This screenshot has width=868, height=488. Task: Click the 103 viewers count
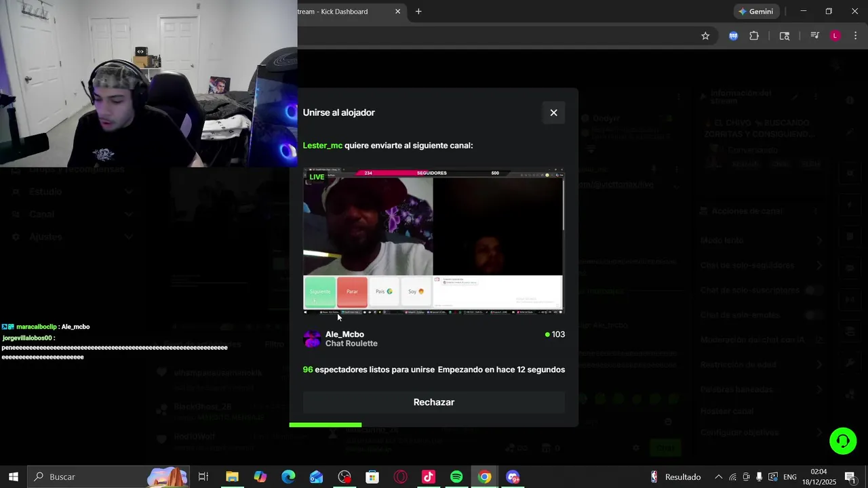pyautogui.click(x=555, y=334)
